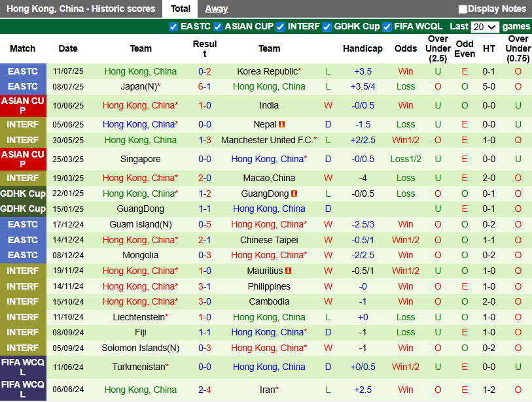Open Cambodia team link

(269, 301)
